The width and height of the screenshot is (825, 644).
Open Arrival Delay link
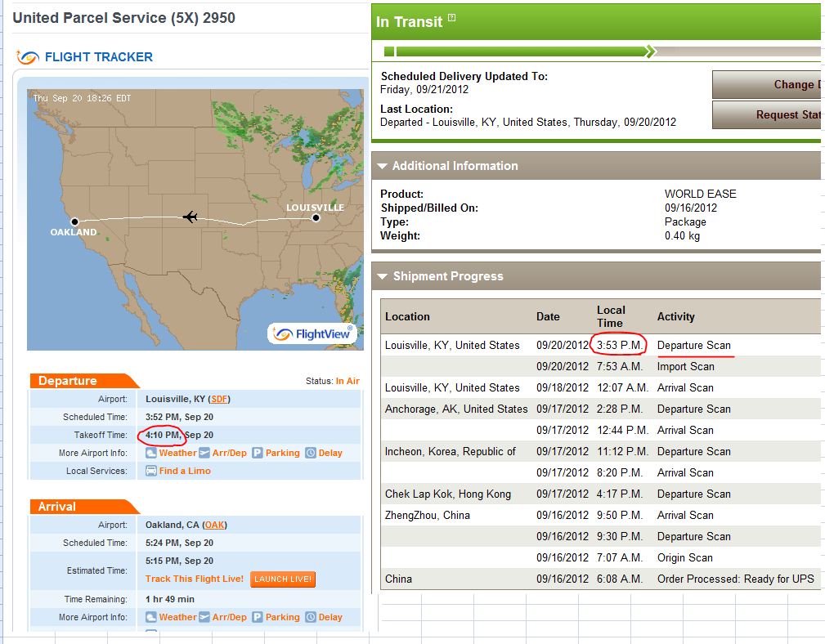[x=330, y=617]
